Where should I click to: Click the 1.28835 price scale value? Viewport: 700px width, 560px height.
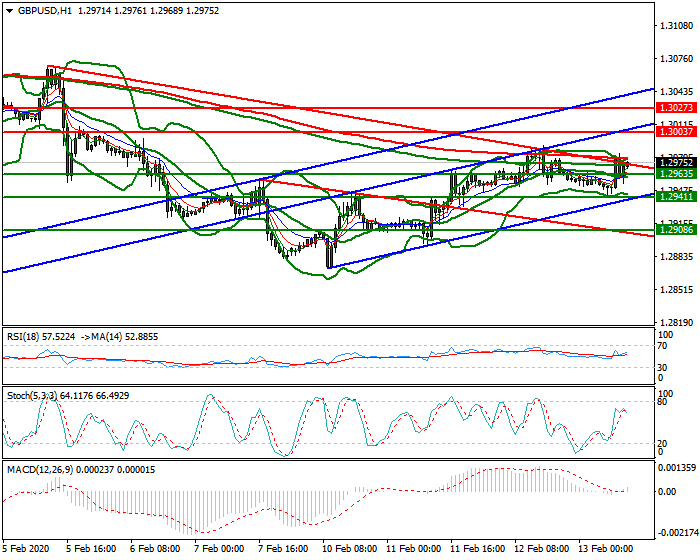tap(677, 256)
